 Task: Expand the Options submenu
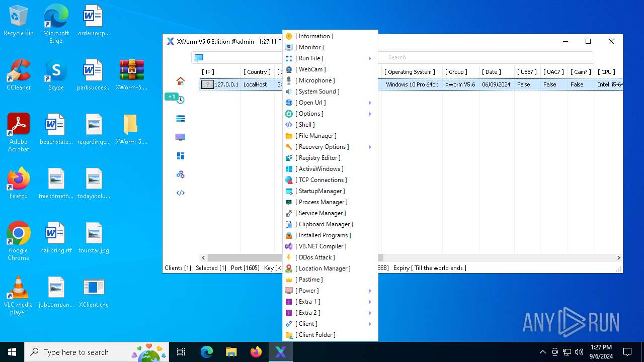coord(370,114)
